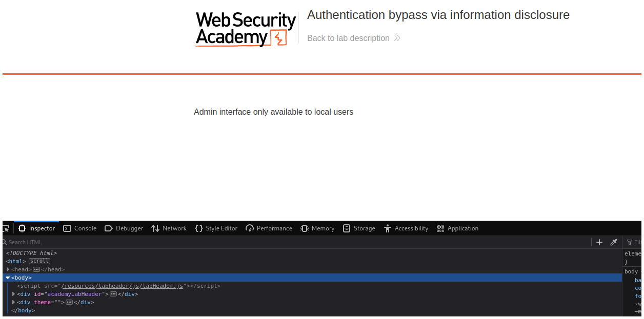
Task: Open the Debugger tab
Action: [x=124, y=228]
